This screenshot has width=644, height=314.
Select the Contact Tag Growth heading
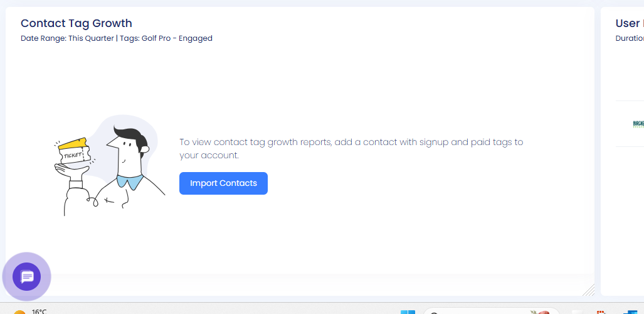(77, 23)
